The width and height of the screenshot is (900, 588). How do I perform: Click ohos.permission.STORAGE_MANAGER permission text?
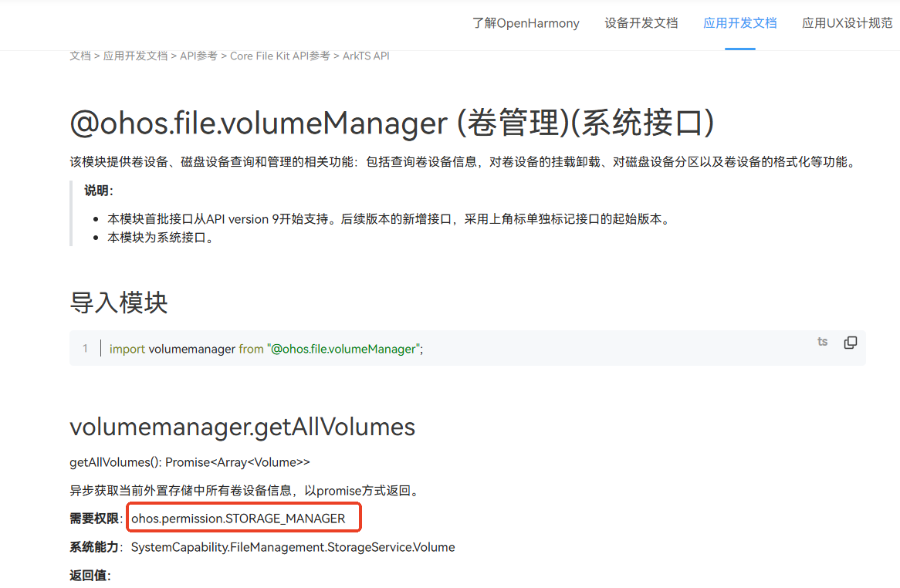click(239, 519)
